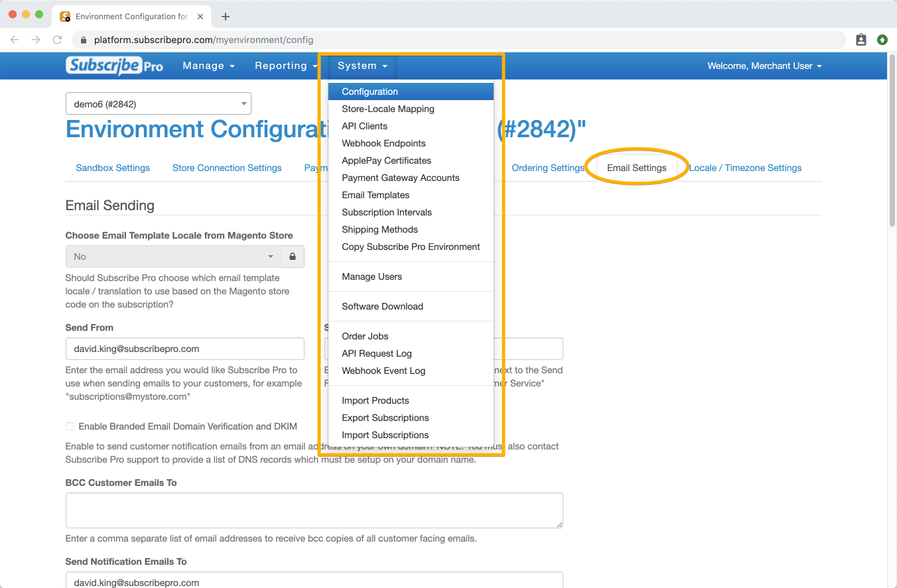The height and width of the screenshot is (588, 897).
Task: Switch to Ordering Settings tab
Action: 548,168
